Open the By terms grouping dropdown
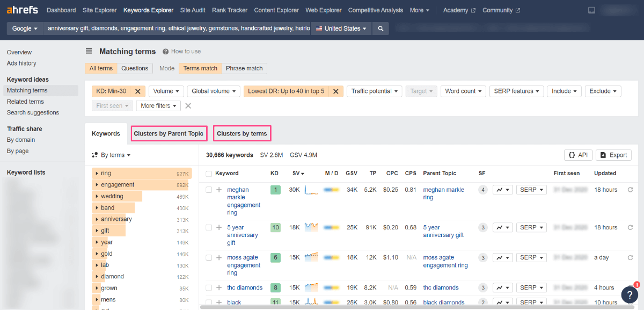 pyautogui.click(x=112, y=155)
